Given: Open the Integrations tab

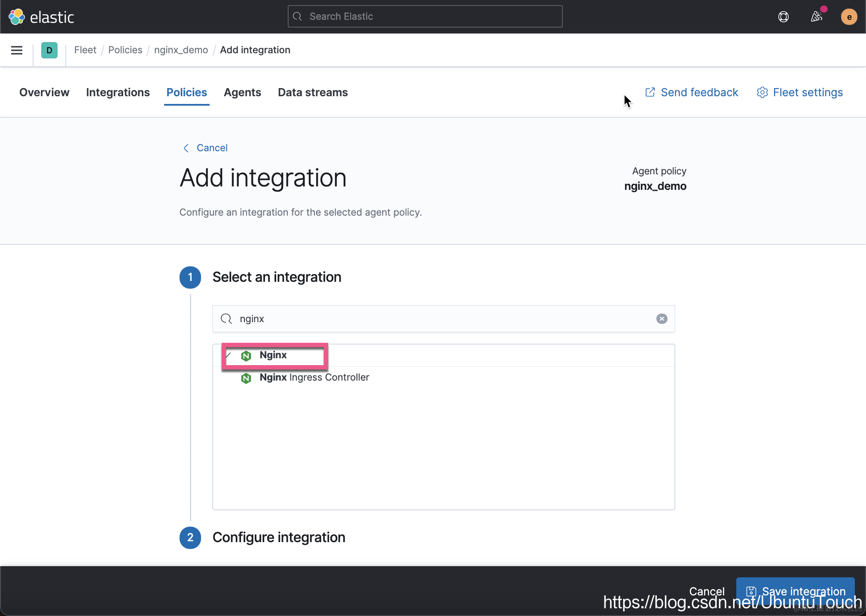Looking at the screenshot, I should point(118,92).
